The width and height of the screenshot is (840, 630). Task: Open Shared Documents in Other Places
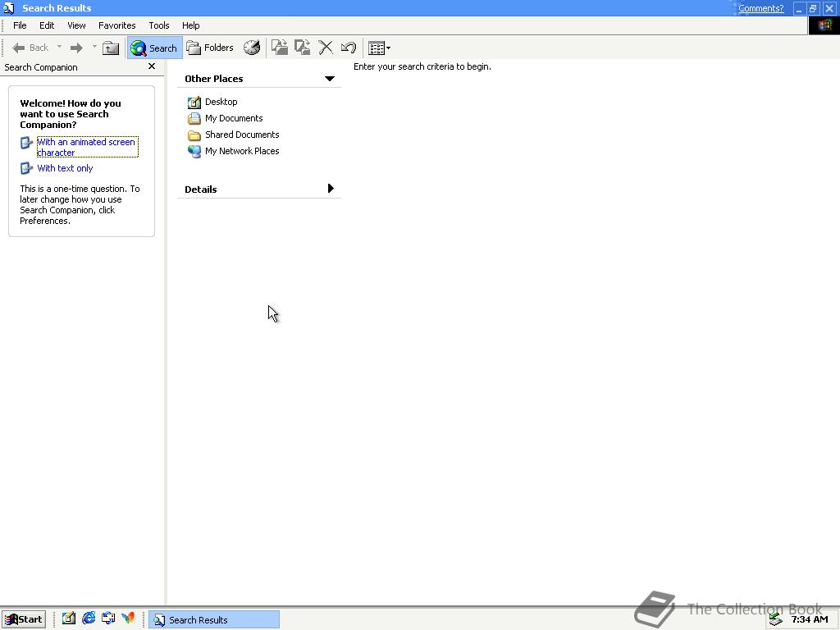tap(242, 135)
